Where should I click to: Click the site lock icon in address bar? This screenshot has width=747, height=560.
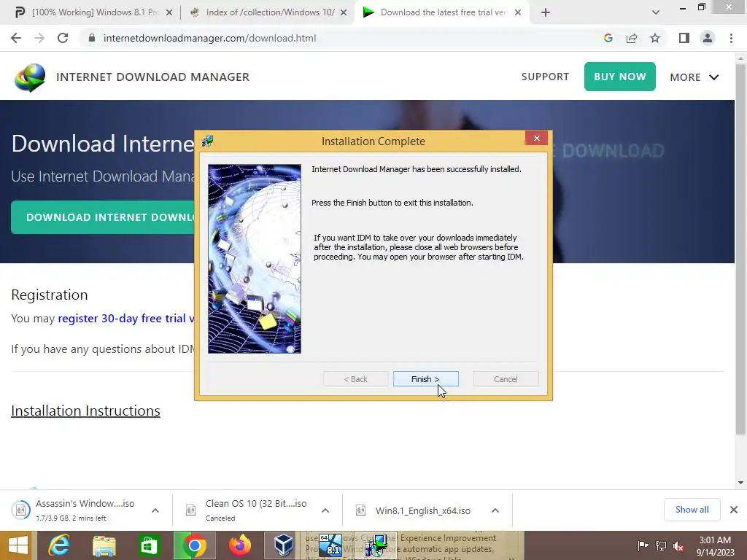pos(92,38)
